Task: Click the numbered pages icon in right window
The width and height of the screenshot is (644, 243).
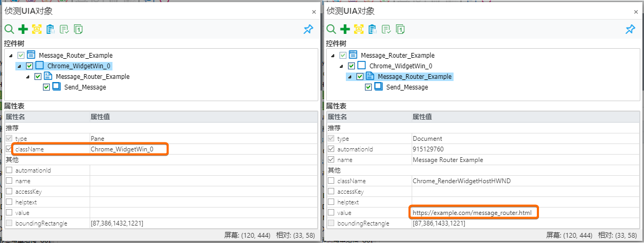Action: point(400,30)
